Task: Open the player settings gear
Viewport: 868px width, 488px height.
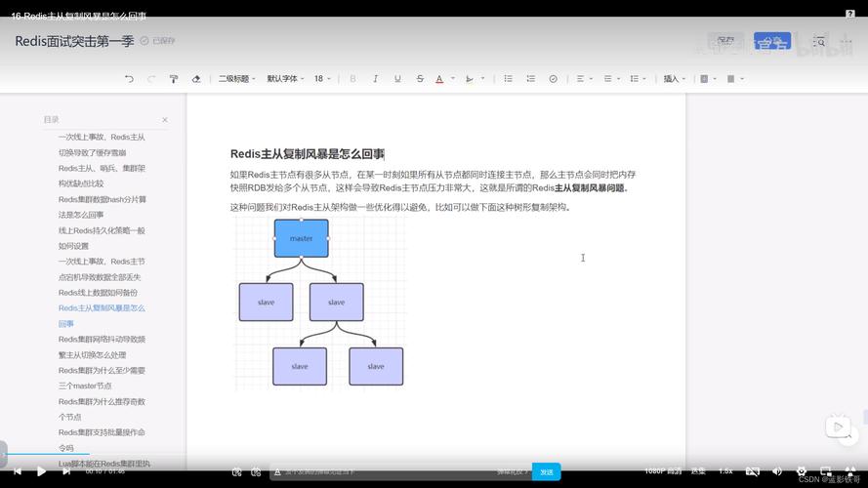Action: tap(801, 471)
